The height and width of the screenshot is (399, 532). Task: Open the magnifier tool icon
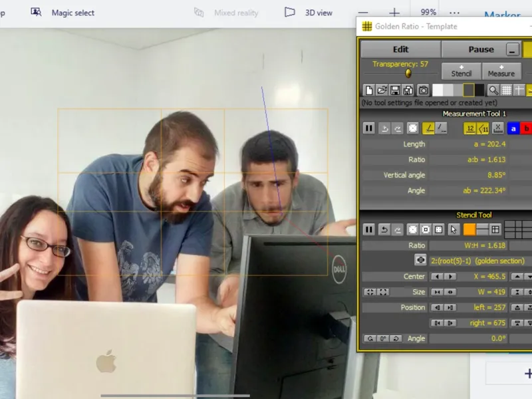pos(493,90)
